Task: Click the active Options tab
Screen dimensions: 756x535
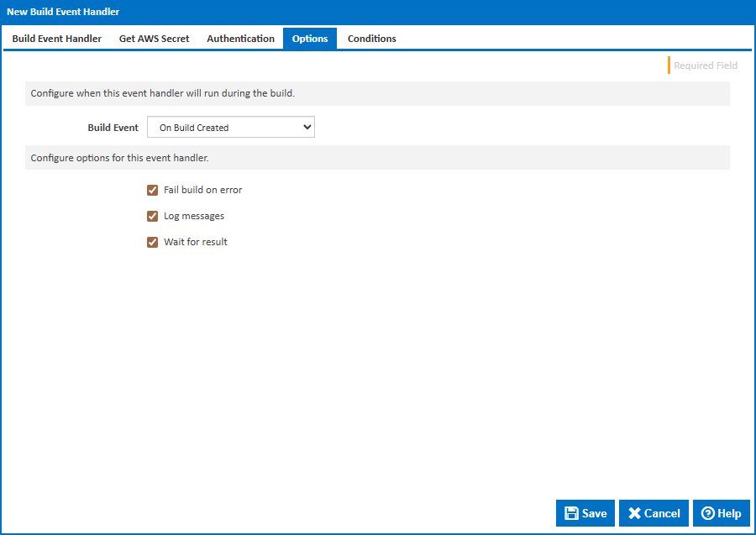Action: tap(310, 39)
